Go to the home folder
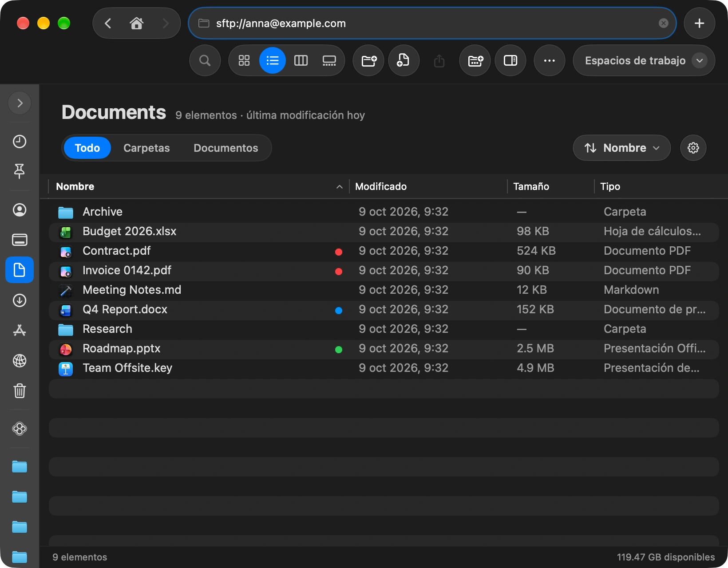The image size is (728, 568). point(136,23)
